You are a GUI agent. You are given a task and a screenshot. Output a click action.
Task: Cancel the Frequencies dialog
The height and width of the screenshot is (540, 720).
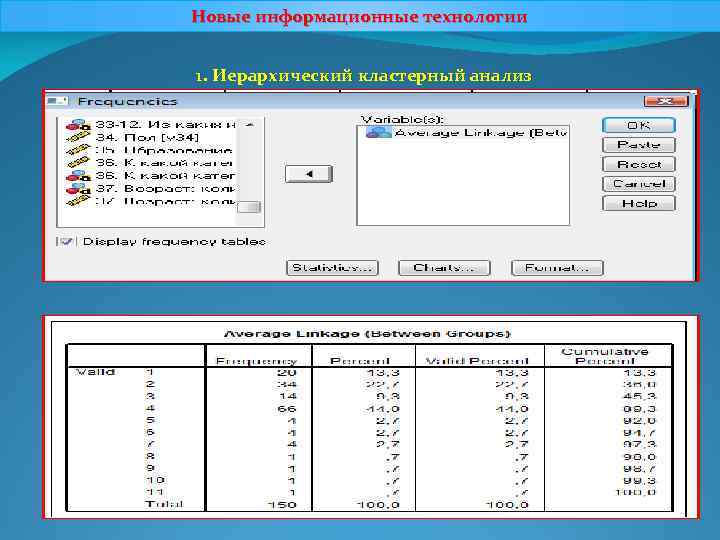pyautogui.click(x=639, y=184)
